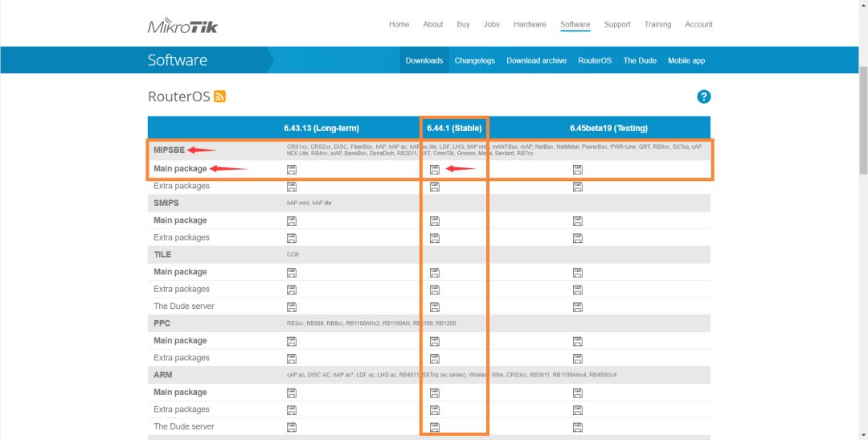Click the SMIPS architecture label

(166, 203)
